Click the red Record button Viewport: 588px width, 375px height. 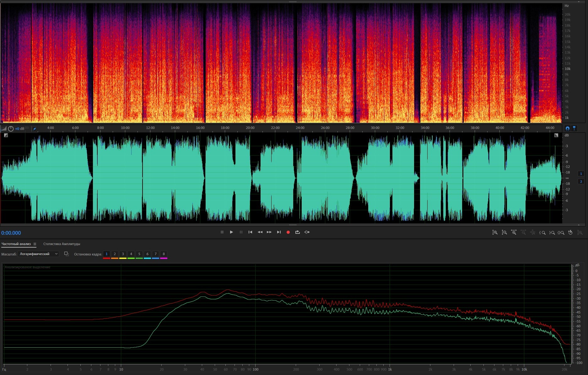[x=288, y=232]
